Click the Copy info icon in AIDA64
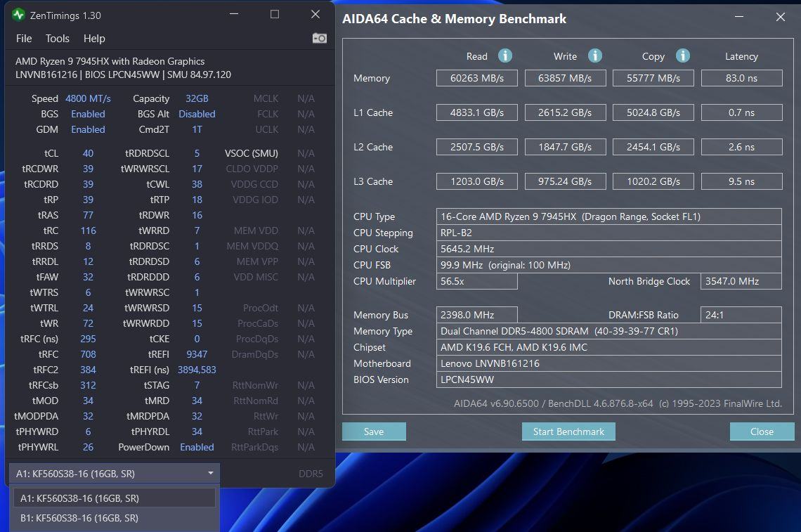801x532 pixels. click(682, 56)
